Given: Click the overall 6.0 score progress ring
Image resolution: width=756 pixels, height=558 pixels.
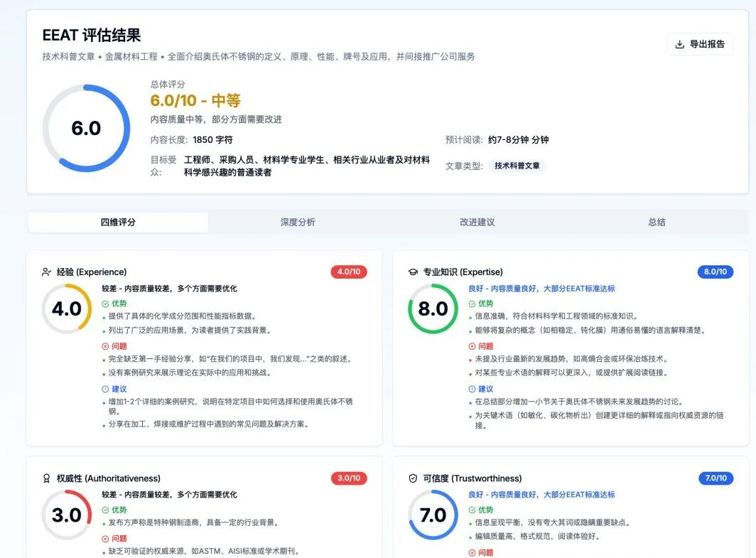Looking at the screenshot, I should (x=85, y=128).
